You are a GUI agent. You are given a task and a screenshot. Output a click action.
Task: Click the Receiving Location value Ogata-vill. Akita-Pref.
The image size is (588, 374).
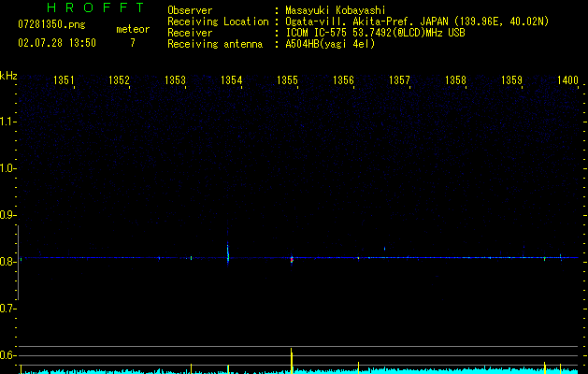pos(366,22)
